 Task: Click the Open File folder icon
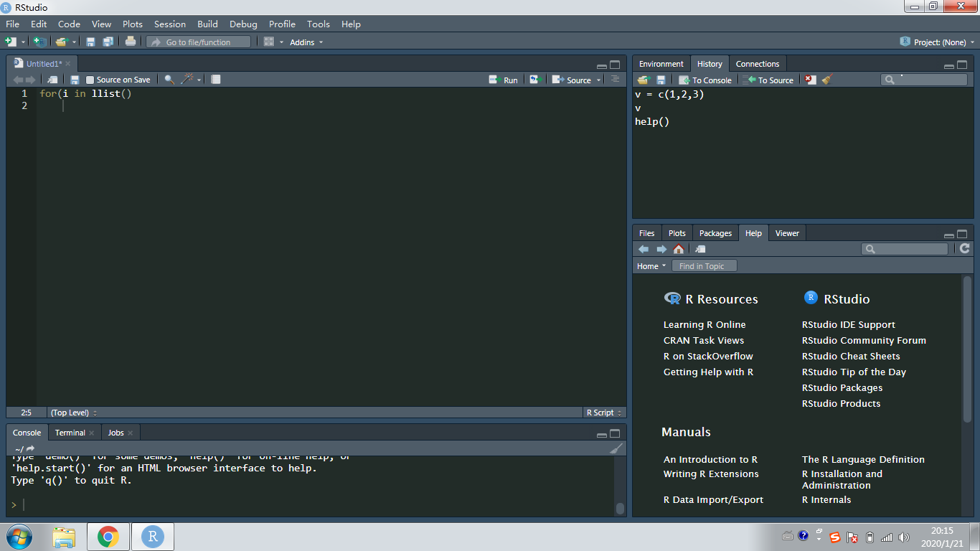click(62, 42)
